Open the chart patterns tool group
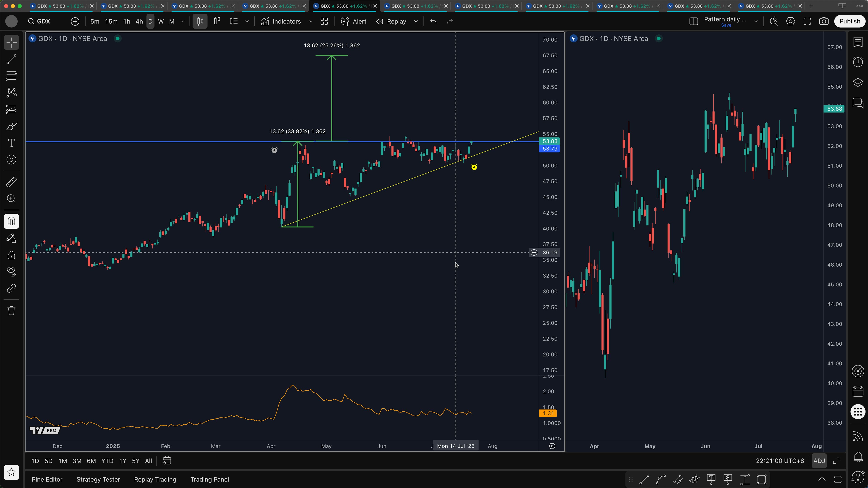Image resolution: width=868 pixels, height=488 pixels. [12, 93]
